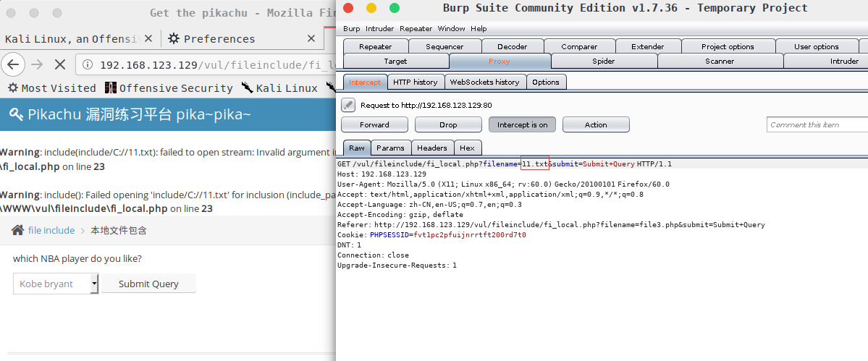Image resolution: width=868 pixels, height=361 pixels.
Task: Show site information icon in address bar
Action: (x=88, y=65)
